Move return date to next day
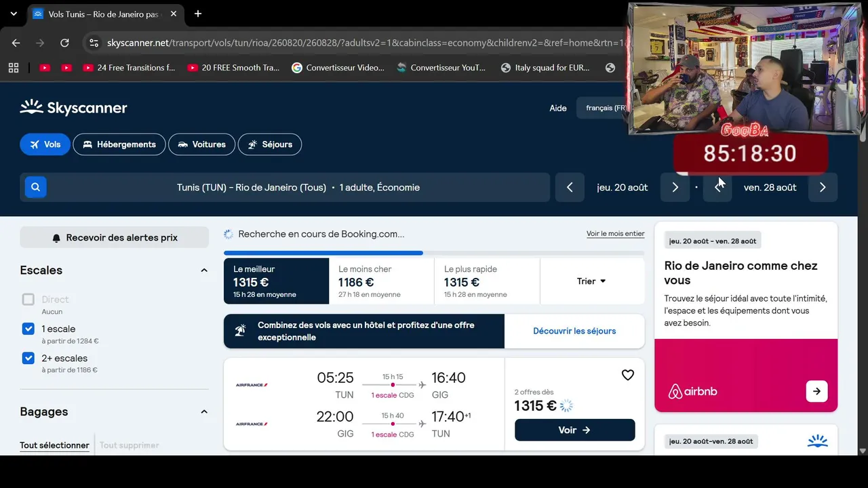The height and width of the screenshot is (488, 868). (823, 187)
